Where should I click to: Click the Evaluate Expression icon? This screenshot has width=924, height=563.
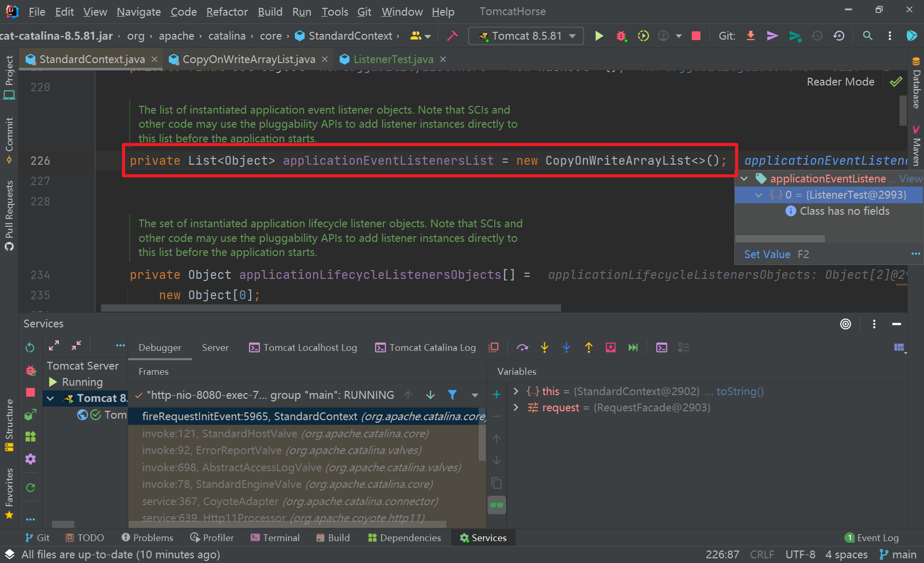tap(661, 348)
